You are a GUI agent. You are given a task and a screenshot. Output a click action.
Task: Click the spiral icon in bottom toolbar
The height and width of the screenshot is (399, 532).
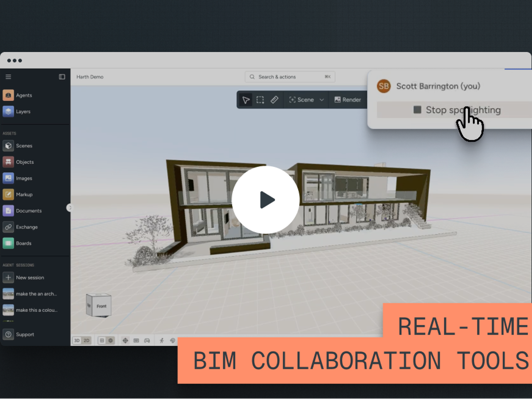[x=172, y=340]
